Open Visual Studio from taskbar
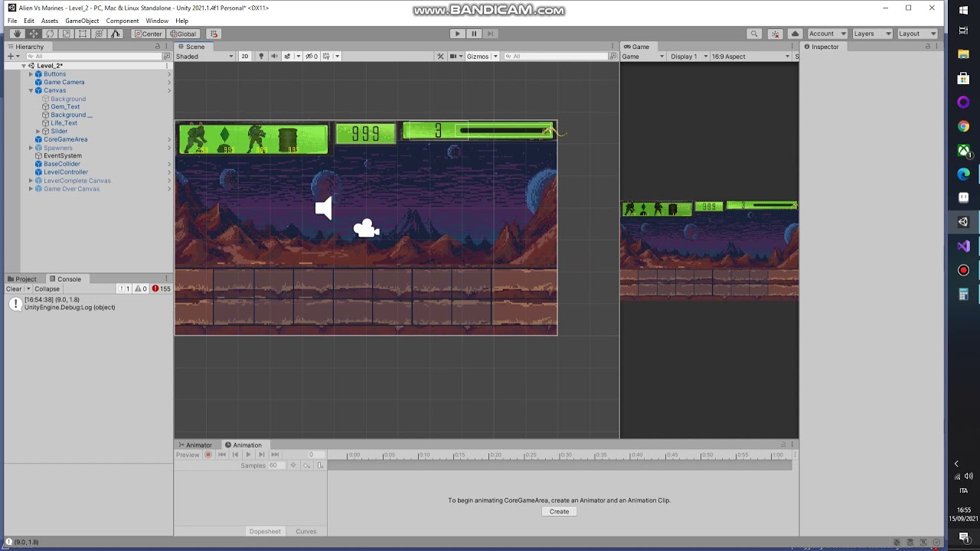980x551 pixels. point(963,246)
